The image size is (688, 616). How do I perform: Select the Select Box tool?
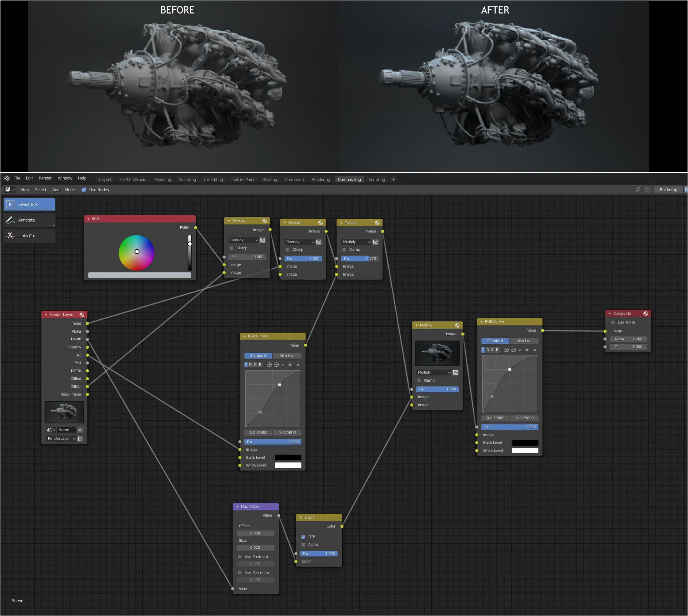[29, 204]
